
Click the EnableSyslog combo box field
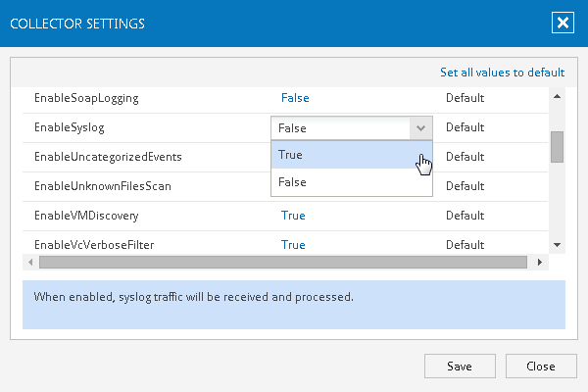pyautogui.click(x=340, y=127)
